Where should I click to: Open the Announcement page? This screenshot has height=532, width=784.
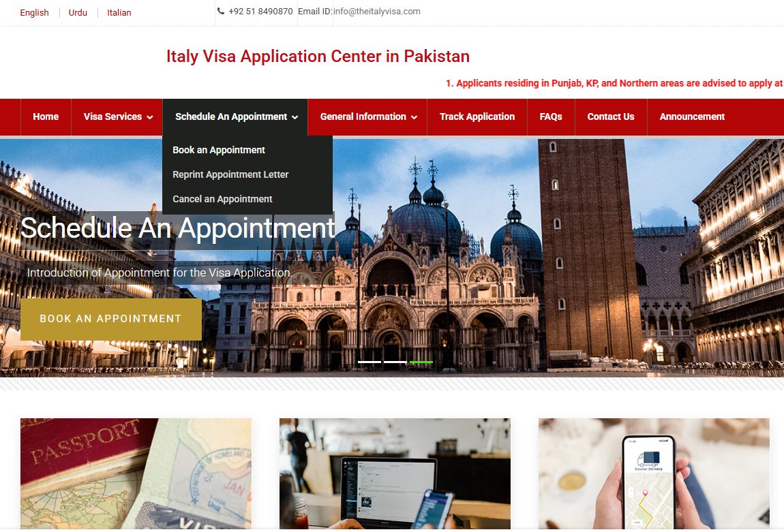(x=692, y=117)
